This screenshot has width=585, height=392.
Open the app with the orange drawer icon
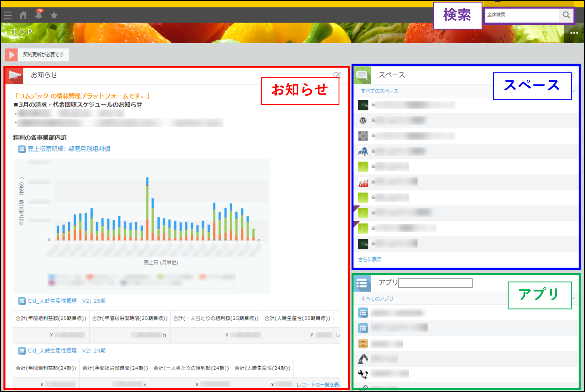(363, 344)
